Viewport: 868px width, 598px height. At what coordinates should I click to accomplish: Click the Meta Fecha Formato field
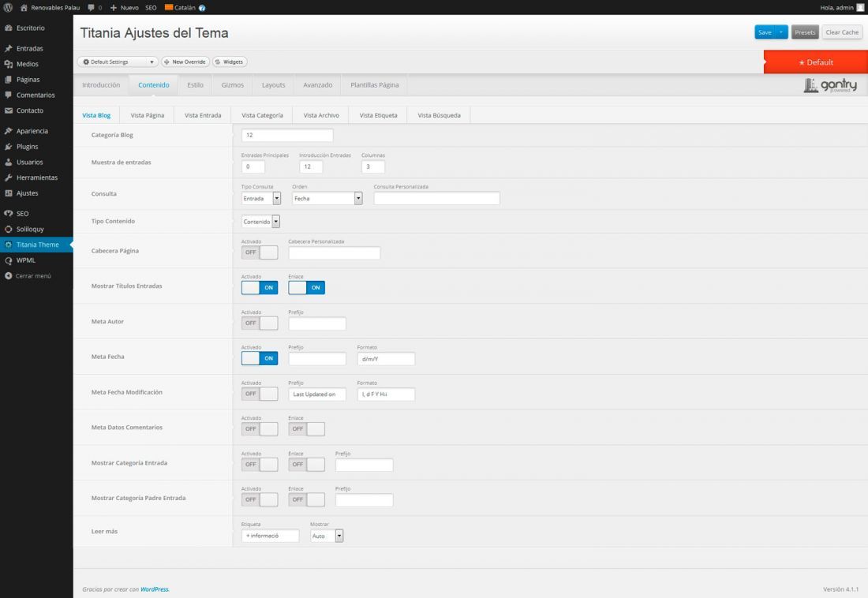pos(386,359)
